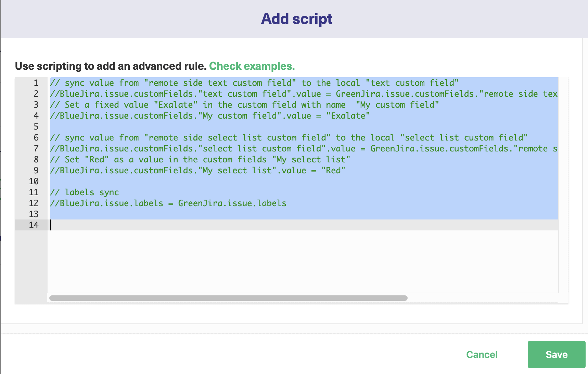The width and height of the screenshot is (588, 374).
Task: Click the Red select list value line
Action: pos(197,170)
